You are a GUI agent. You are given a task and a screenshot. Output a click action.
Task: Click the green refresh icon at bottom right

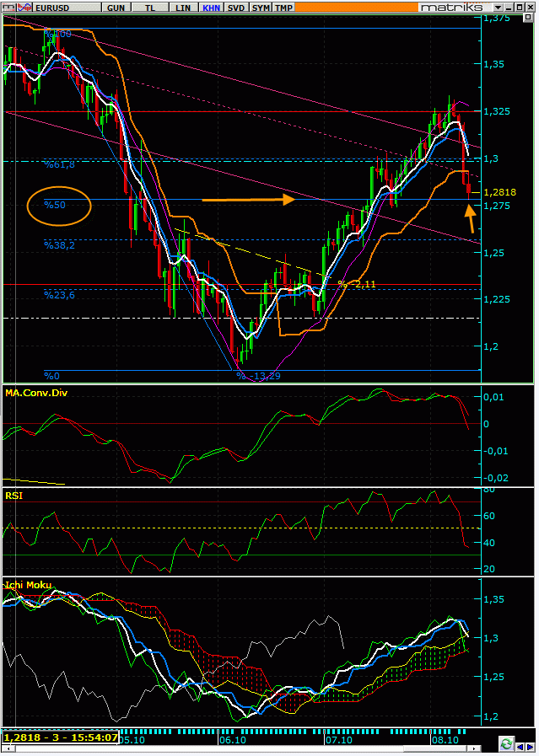click(506, 743)
